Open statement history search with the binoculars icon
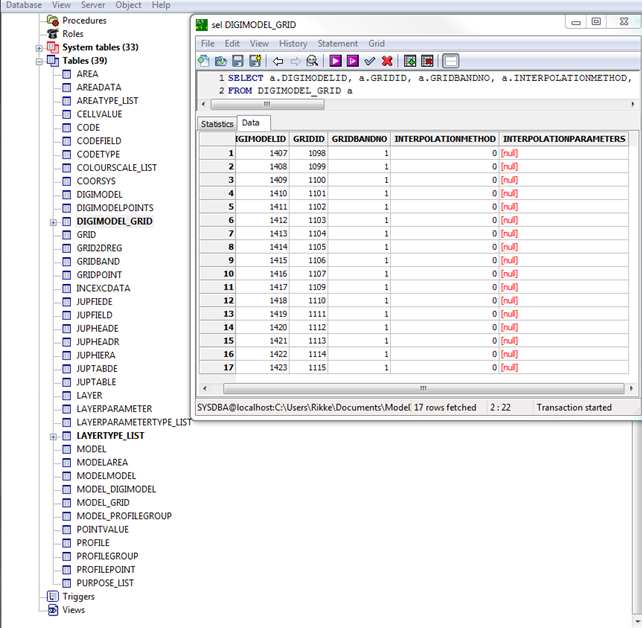 pyautogui.click(x=312, y=61)
